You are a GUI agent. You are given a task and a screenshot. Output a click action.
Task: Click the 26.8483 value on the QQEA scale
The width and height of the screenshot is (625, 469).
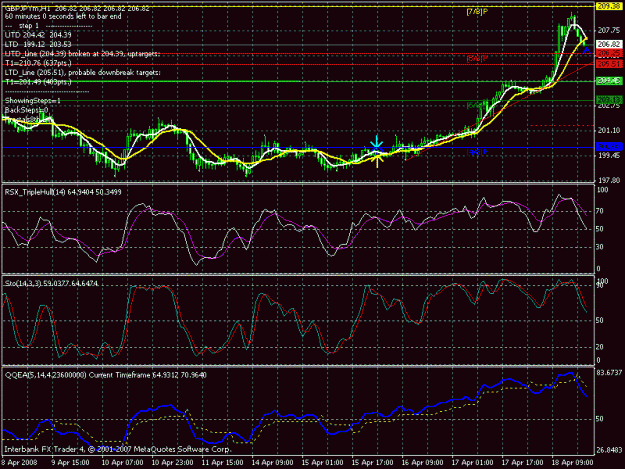point(609,451)
